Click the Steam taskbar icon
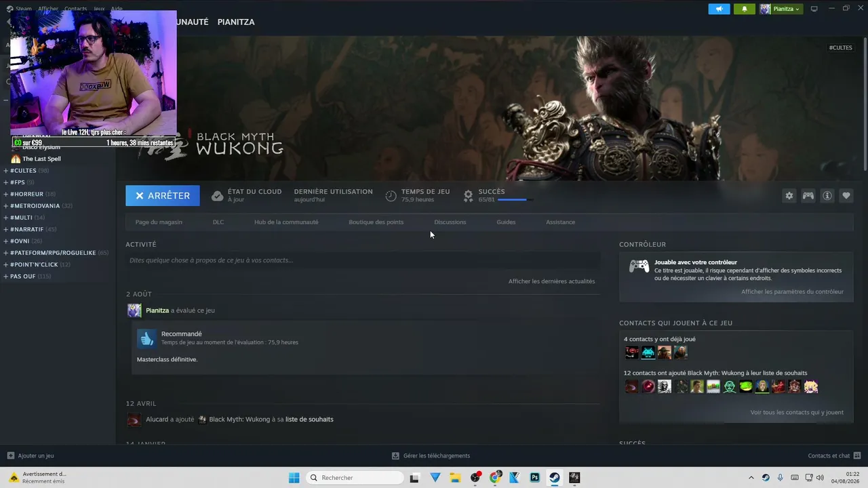Screen dimensions: 868x488 555,478
